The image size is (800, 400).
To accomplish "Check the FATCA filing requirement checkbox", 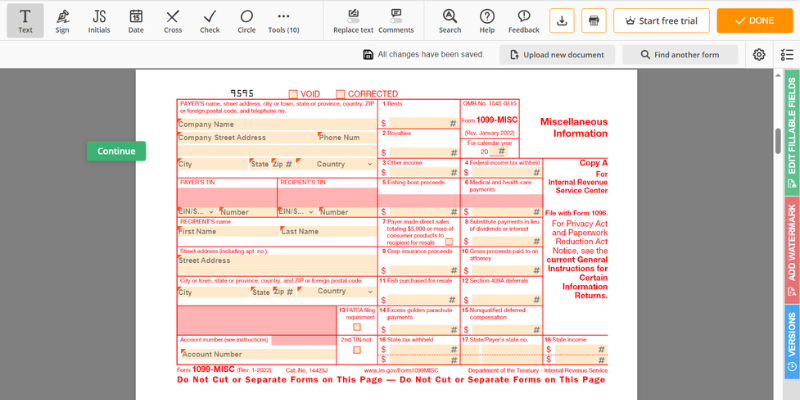I will (357, 327).
